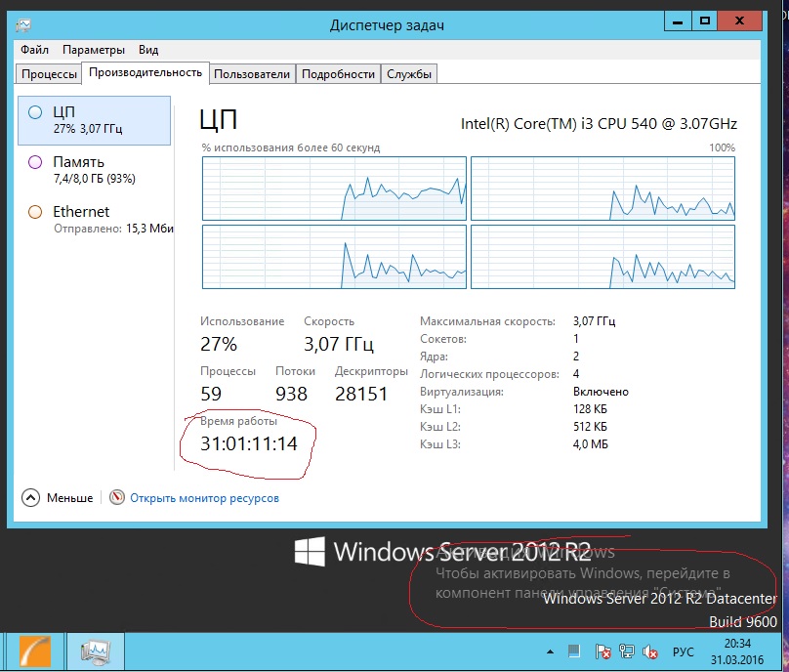
Task: Click the top-right CPU usage graph
Action: (x=602, y=189)
